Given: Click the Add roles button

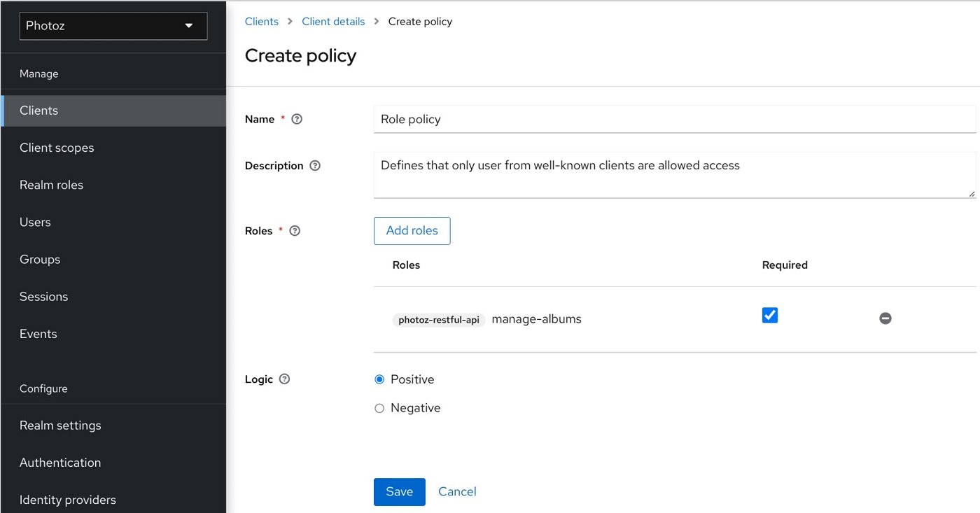Looking at the screenshot, I should tap(412, 230).
